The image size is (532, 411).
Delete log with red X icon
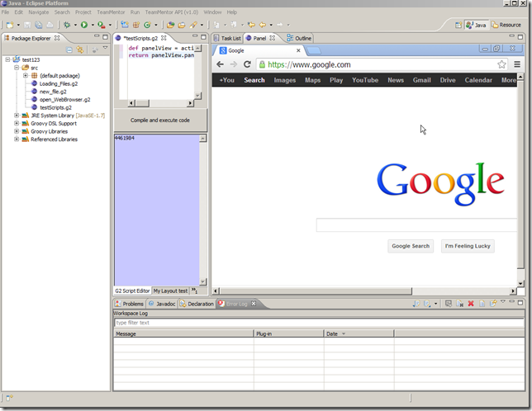pos(470,304)
